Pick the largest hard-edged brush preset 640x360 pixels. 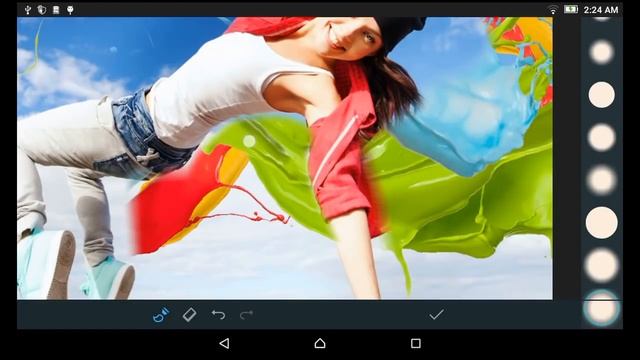[602, 222]
